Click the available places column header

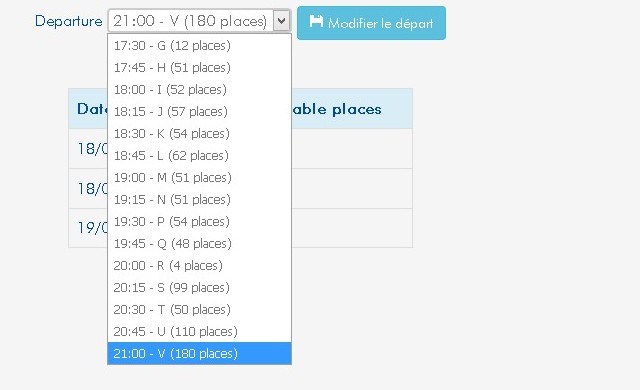(x=337, y=109)
